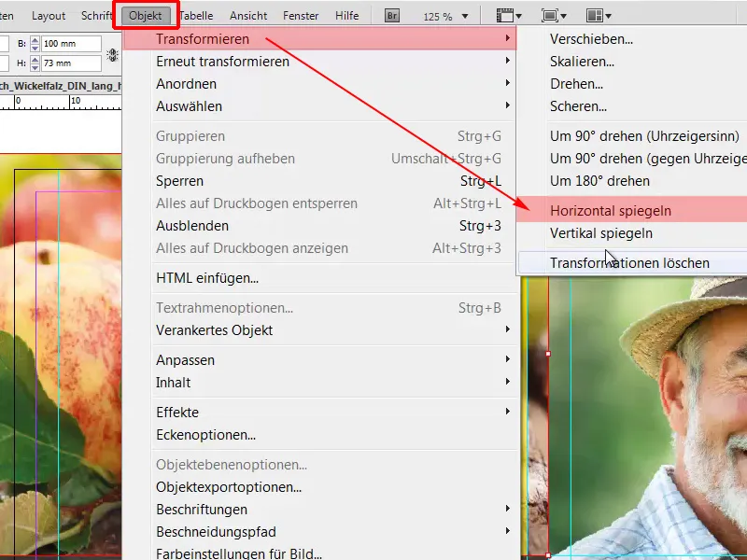Expand the screen mode dropdown arrow
Image resolution: width=747 pixels, height=560 pixels.
pyautogui.click(x=564, y=16)
